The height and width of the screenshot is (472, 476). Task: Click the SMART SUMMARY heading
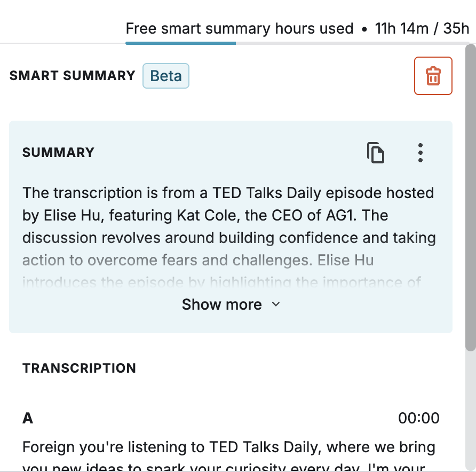(x=72, y=76)
